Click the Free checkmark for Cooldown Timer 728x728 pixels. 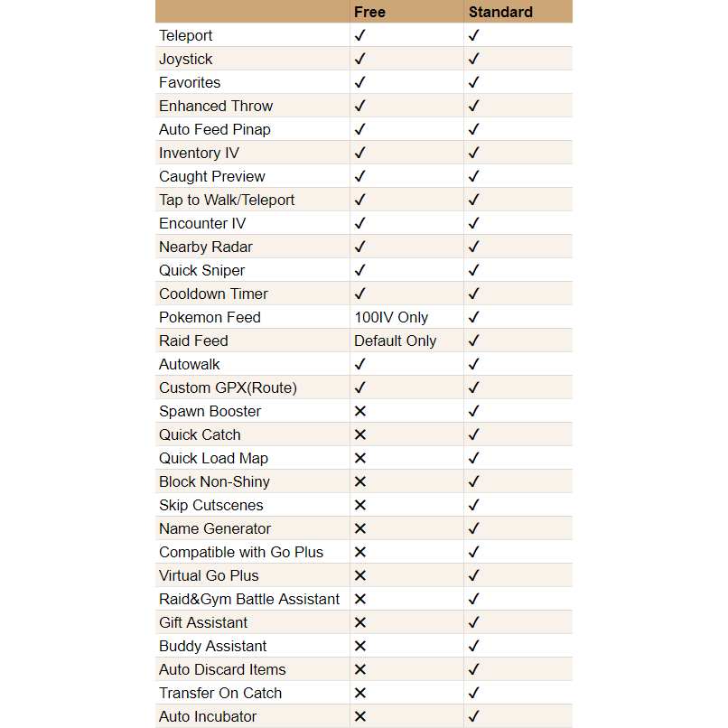click(x=359, y=294)
